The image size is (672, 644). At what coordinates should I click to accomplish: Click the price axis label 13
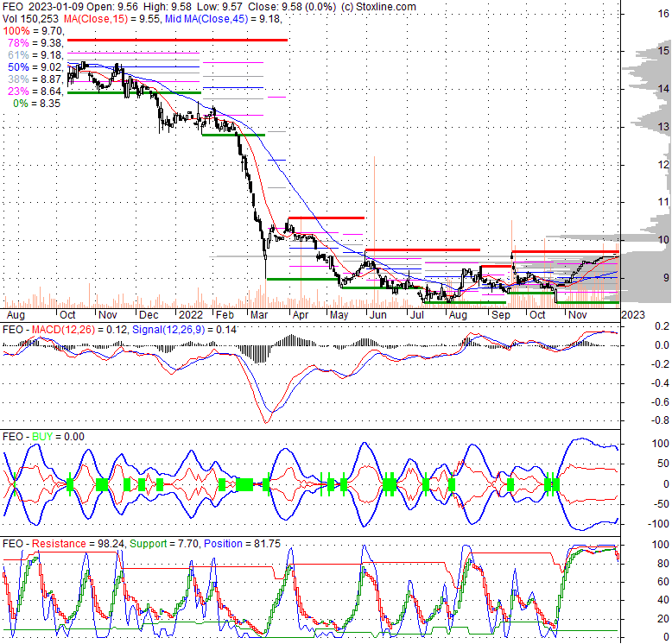coord(663,127)
